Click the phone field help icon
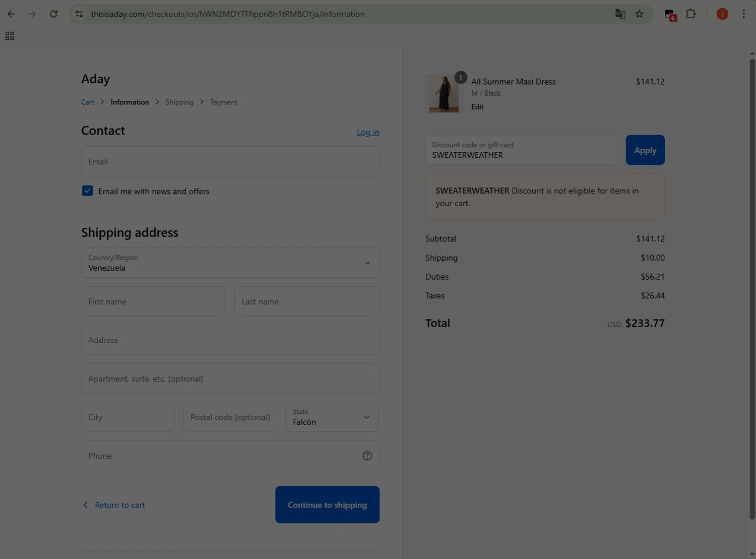756x559 pixels. click(367, 456)
